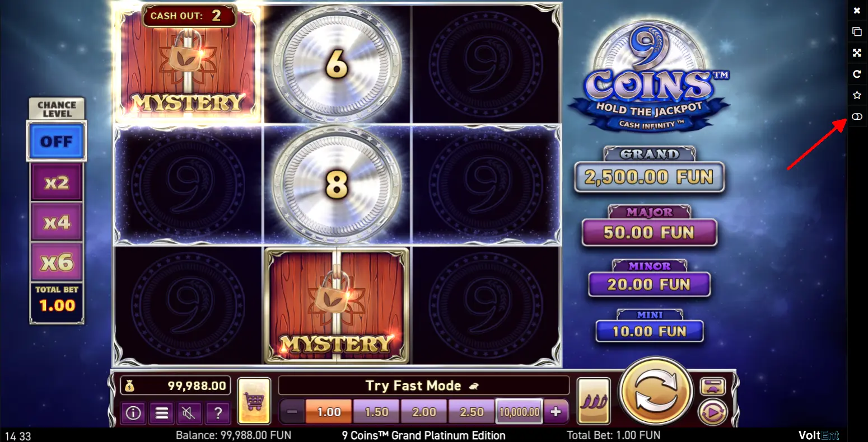Click the Try Fast Mode banner
Viewport: 868px width, 442px height.
pyautogui.click(x=423, y=385)
